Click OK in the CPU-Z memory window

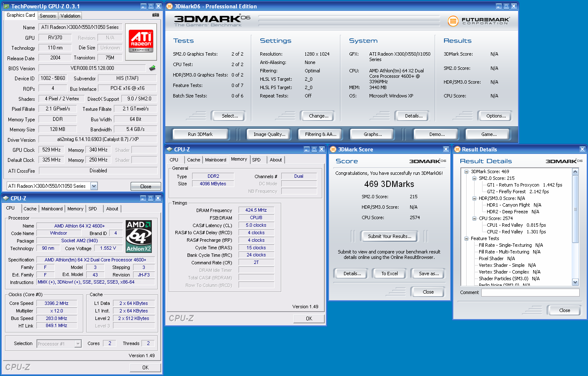[x=309, y=319]
